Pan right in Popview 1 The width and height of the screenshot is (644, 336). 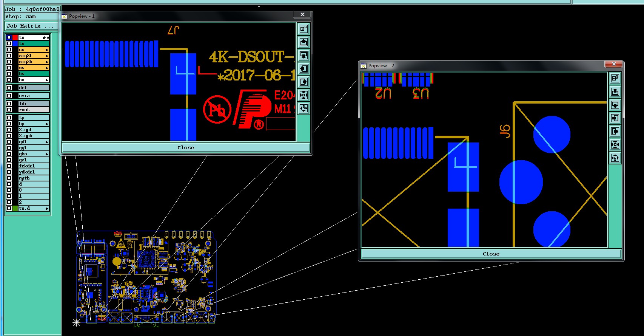click(x=304, y=82)
